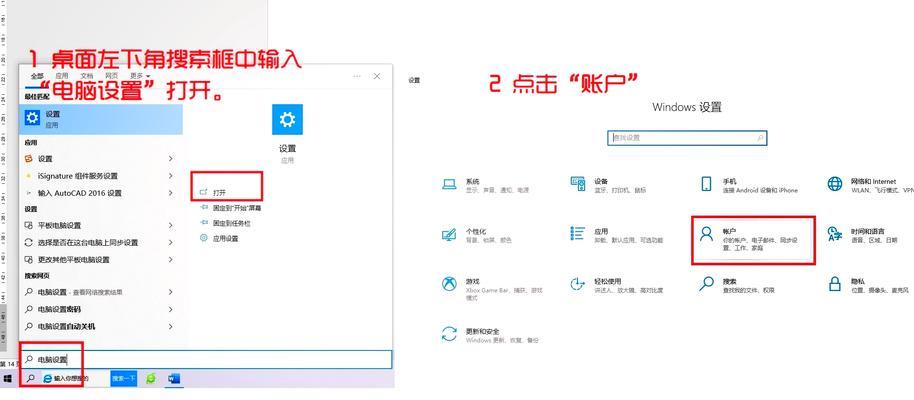Switch to the 网页 search tab
914x400 pixels.
point(111,76)
